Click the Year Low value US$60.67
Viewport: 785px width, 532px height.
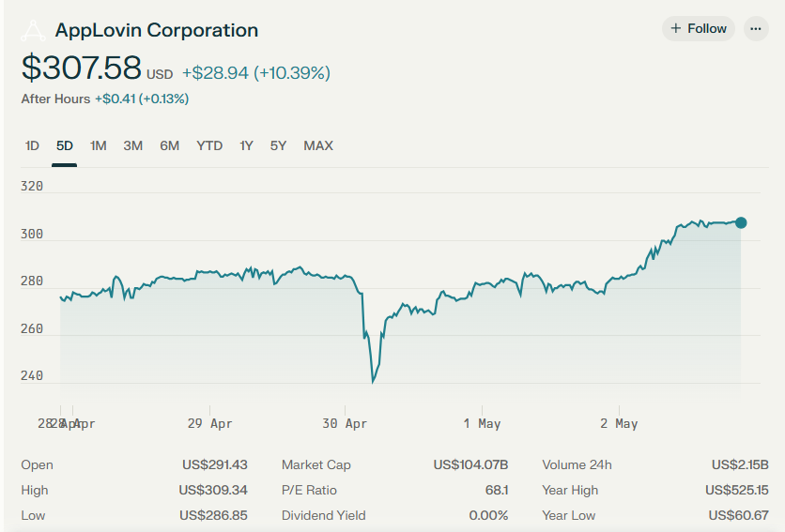pyautogui.click(x=738, y=515)
